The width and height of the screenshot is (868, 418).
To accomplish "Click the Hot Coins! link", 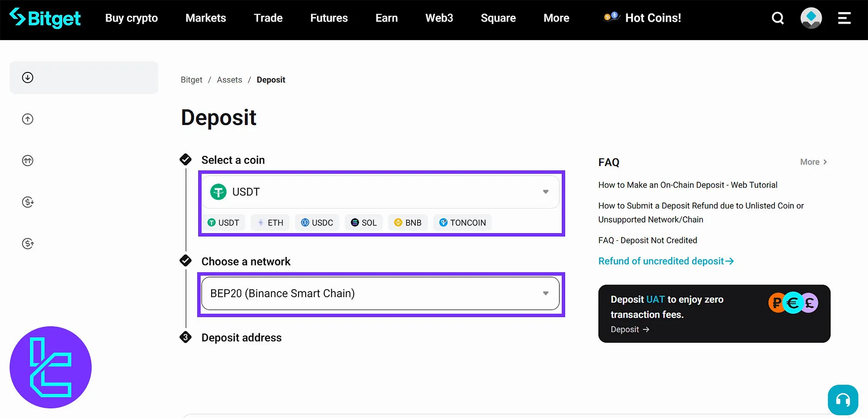I will point(653,18).
